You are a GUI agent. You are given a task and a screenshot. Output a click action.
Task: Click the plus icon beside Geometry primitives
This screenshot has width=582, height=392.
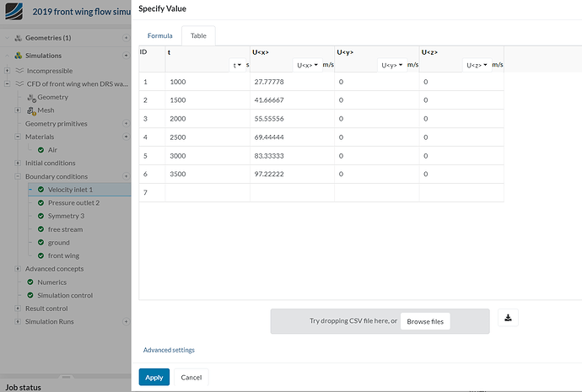127,123
